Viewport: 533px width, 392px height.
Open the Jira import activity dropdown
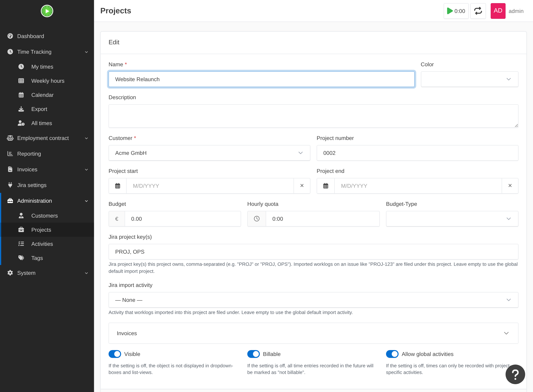[x=313, y=300]
